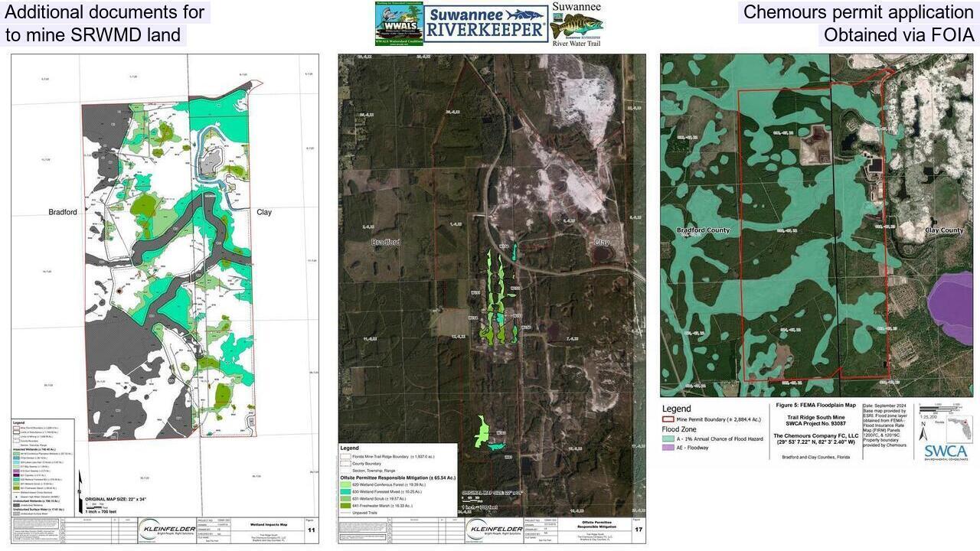This screenshot has height=551, width=980.
Task: Click the Suwannee River Water Trail fish logo
Action: (x=577, y=24)
